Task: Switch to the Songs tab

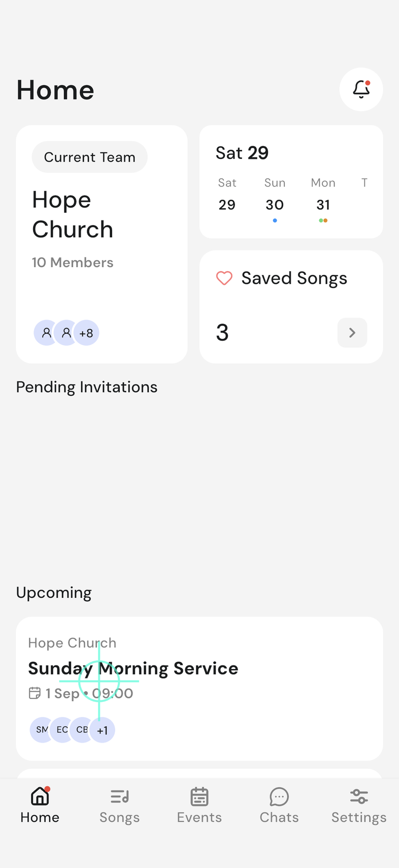Action: pos(120,806)
